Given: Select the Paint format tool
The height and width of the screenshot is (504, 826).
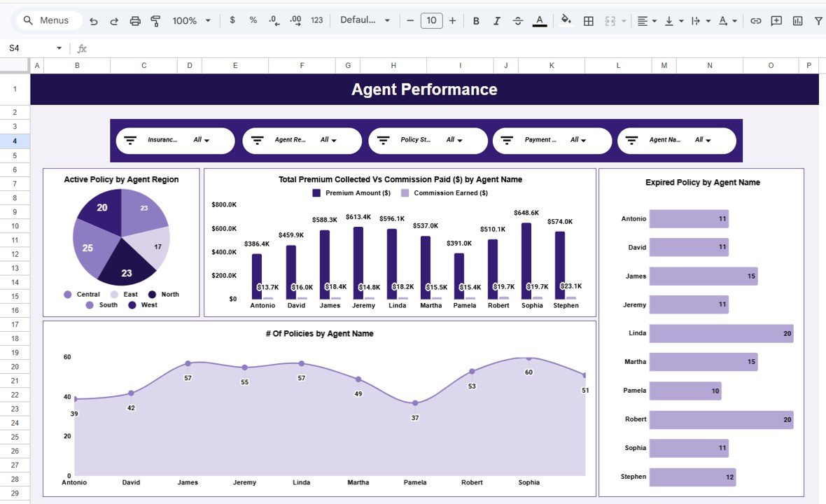Looking at the screenshot, I should point(155,21).
